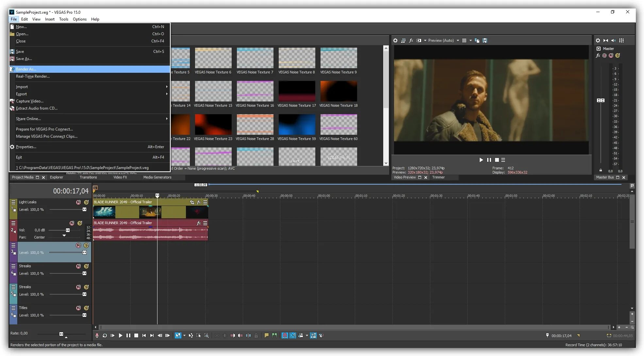
Task: Mute the Light Leaks track
Action: (x=78, y=202)
